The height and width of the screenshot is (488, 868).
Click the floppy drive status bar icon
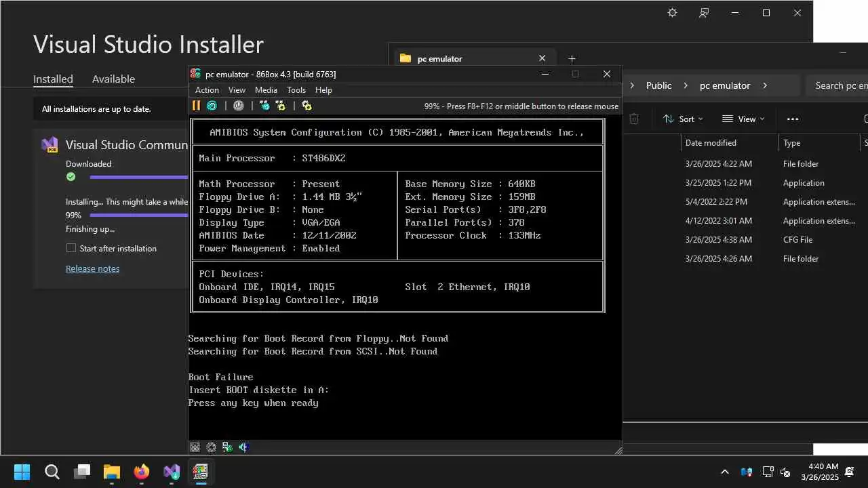tap(195, 447)
